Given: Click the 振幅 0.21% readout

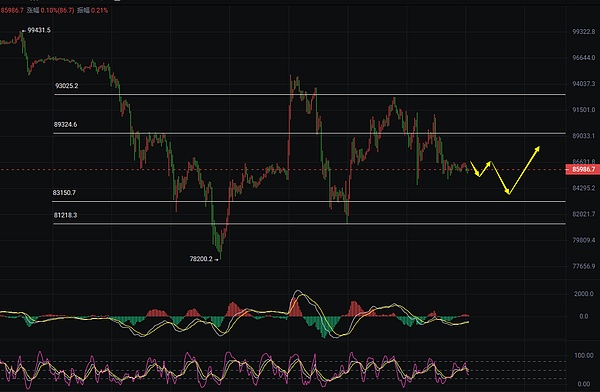Looking at the screenshot, I should pyautogui.click(x=92, y=10).
